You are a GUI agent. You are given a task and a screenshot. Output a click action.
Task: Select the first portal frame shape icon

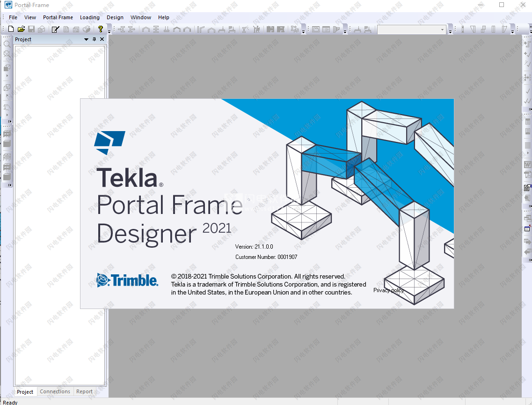pos(146,29)
